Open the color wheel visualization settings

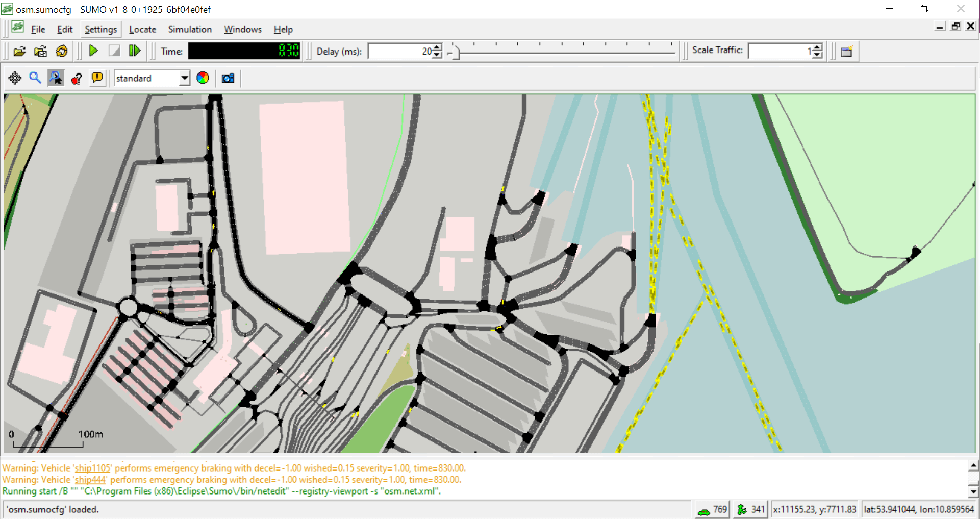(203, 78)
